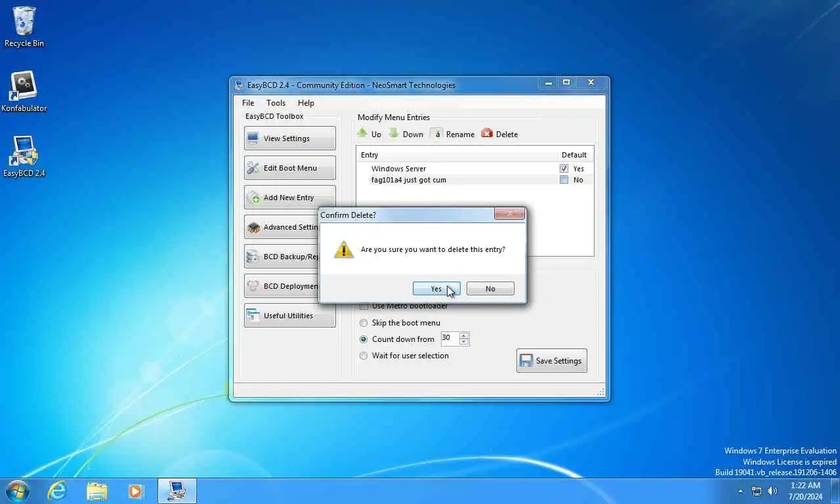Select the Recycle Bin desktop icon
This screenshot has height=504, width=840.
click(24, 27)
